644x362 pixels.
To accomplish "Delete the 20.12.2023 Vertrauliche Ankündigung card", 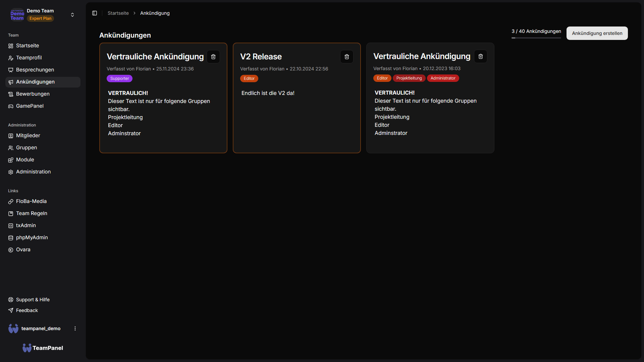I will pos(481,56).
